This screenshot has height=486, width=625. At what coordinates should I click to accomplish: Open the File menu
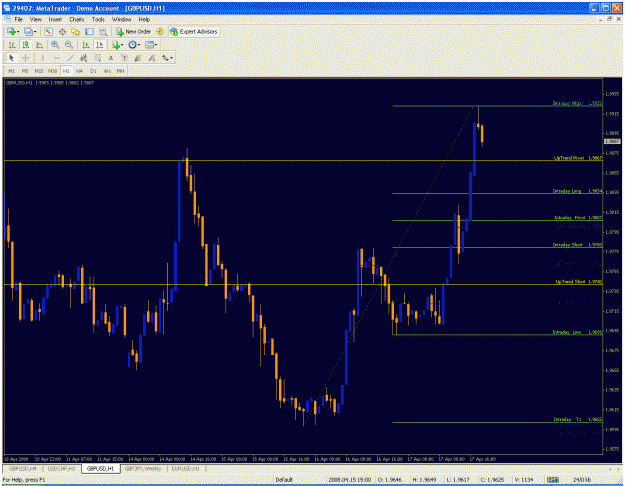click(19, 19)
